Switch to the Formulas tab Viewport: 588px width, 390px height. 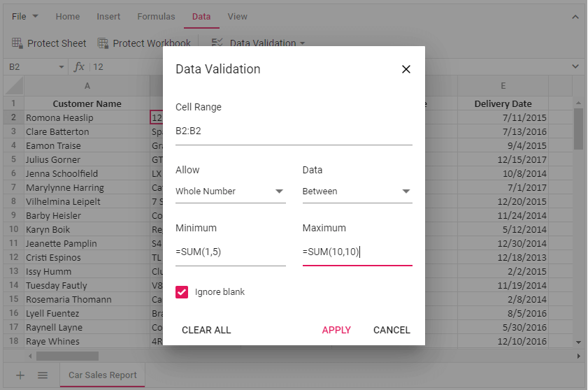click(156, 17)
